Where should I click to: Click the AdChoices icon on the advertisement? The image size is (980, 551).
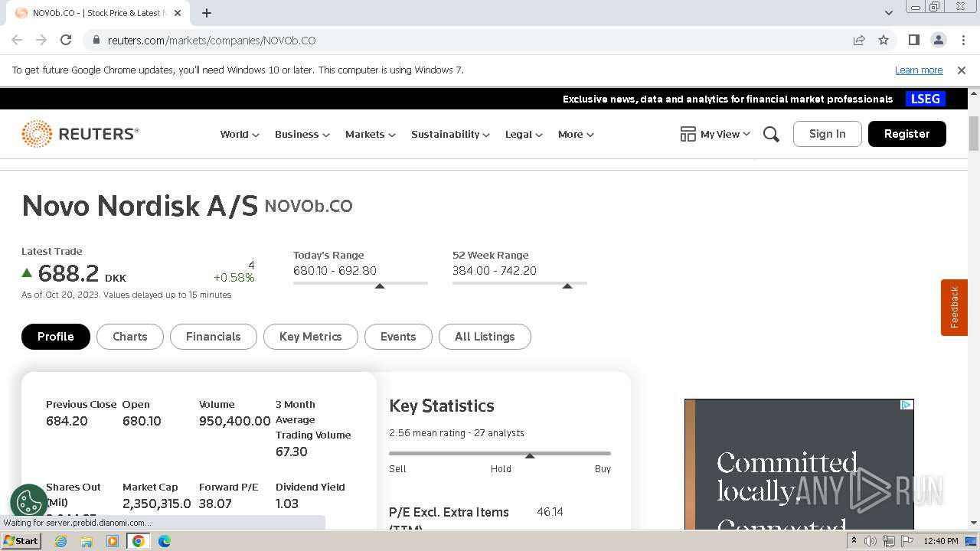906,405
